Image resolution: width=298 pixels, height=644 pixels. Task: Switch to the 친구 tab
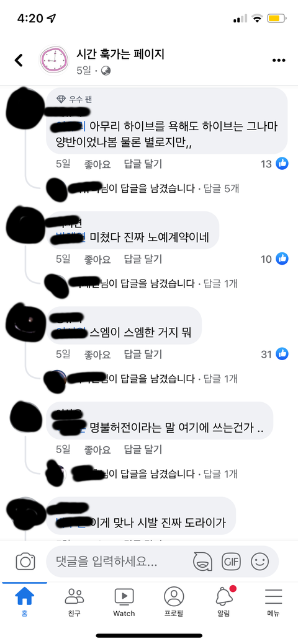coord(74,602)
